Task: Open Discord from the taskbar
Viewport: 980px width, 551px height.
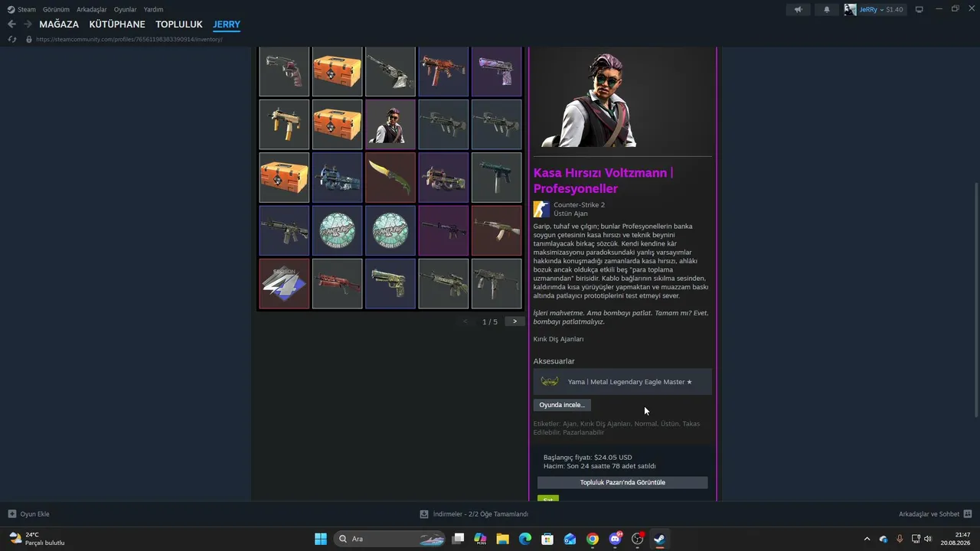Action: [615, 539]
